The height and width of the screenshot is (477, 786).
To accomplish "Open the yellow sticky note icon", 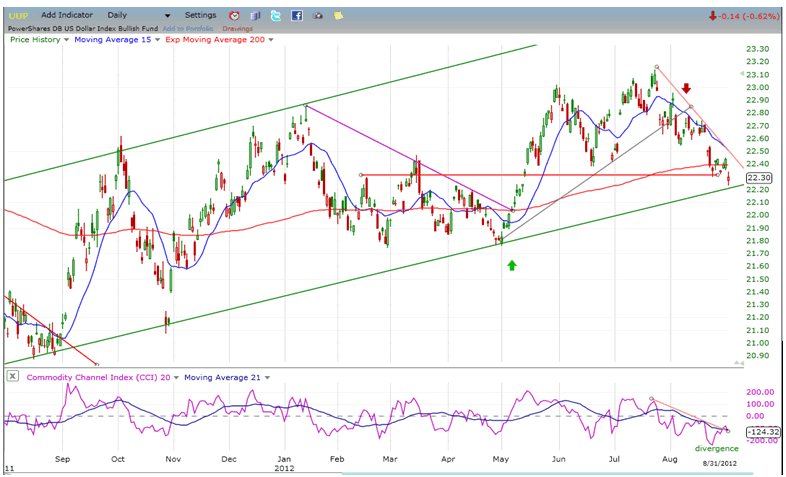I will 339,16.
